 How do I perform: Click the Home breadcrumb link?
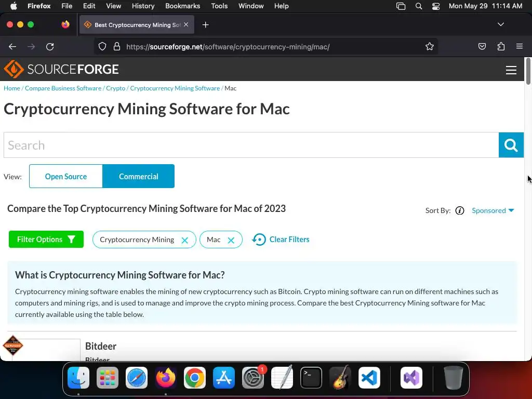pyautogui.click(x=12, y=88)
